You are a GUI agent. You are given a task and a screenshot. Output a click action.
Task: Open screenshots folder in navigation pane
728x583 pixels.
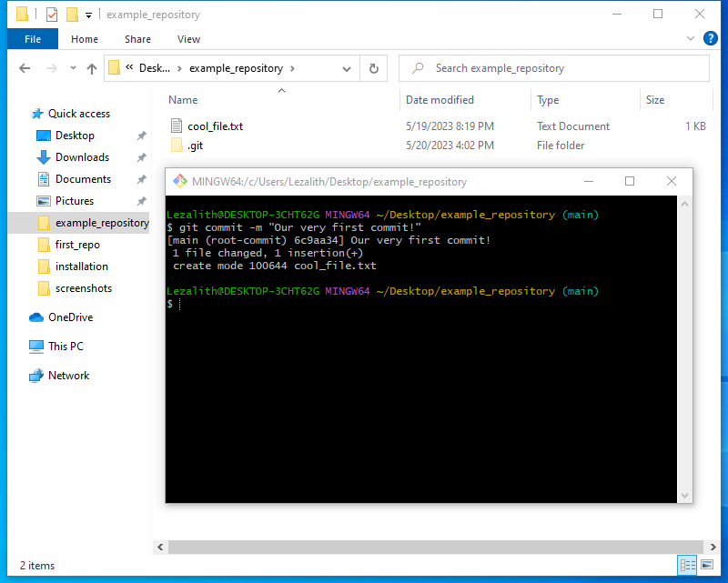point(83,288)
